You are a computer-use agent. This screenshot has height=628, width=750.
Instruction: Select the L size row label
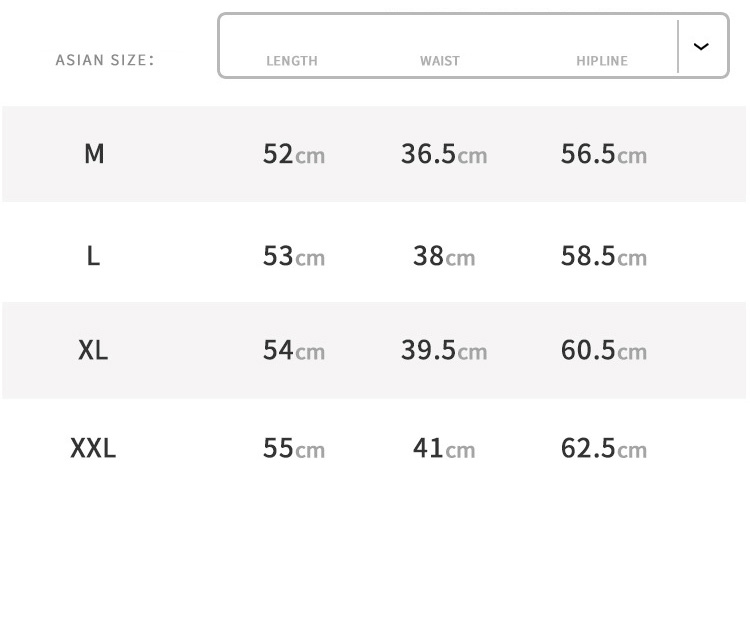click(x=93, y=256)
